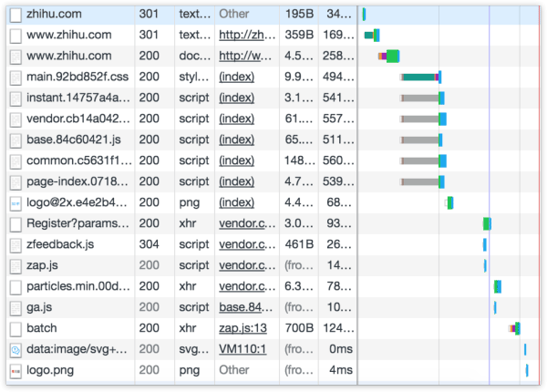Click the file icon for particles.min.00d
The image size is (547, 392).
pos(15,287)
